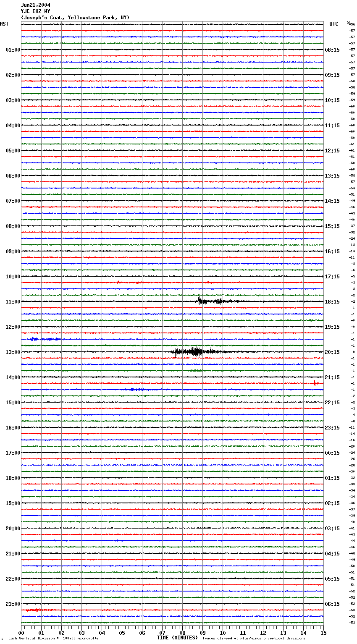Screen dimensions: 357x644
Task: Click the Traces clipped at plus/minus 5 footnote
Action: (x=254, y=639)
